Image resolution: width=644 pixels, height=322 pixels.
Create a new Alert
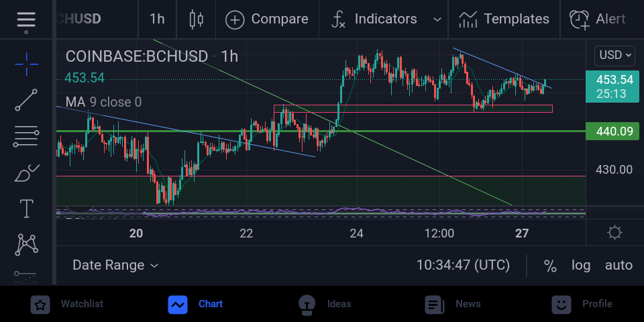pyautogui.click(x=598, y=19)
